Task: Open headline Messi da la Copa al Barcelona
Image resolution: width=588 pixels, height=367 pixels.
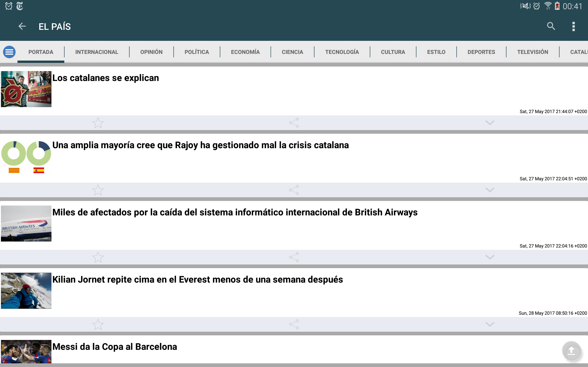Action: point(114,347)
